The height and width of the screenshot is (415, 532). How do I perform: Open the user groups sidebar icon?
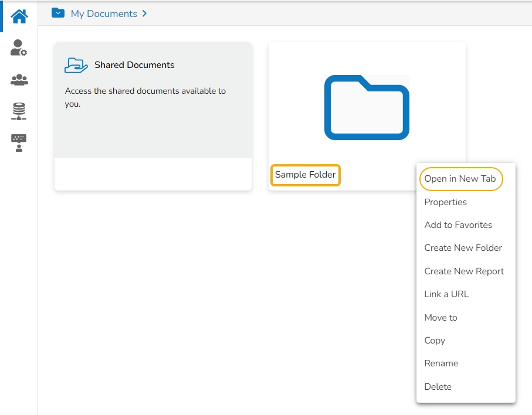(19, 80)
